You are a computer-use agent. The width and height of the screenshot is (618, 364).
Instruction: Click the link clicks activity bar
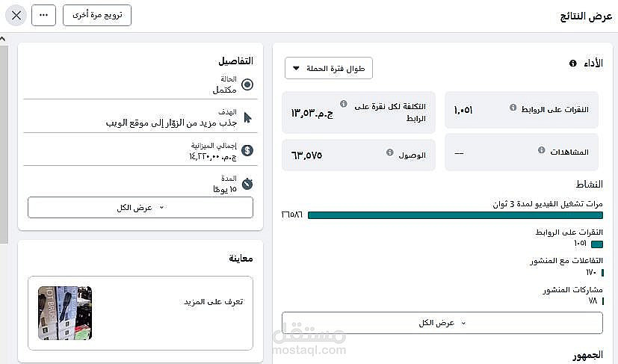(x=597, y=244)
